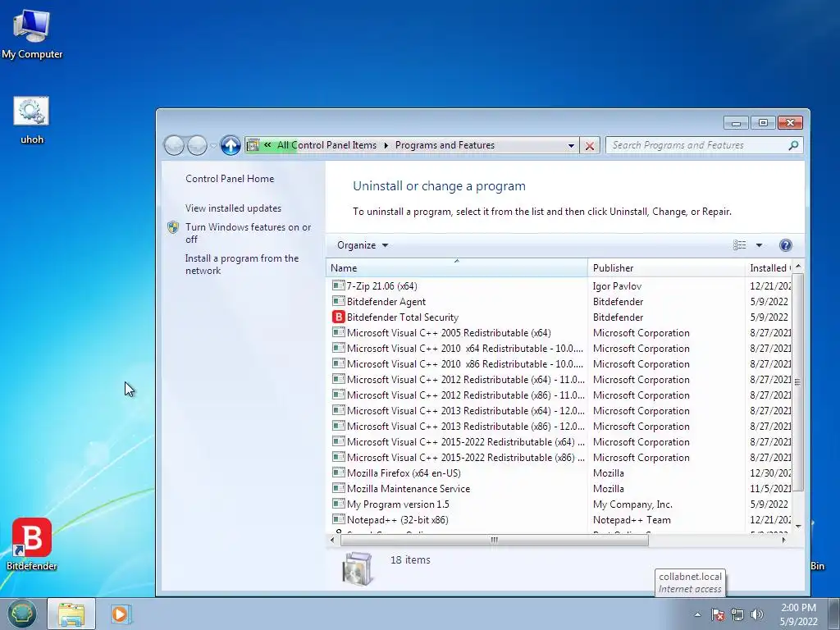This screenshot has width=840, height=630.
Task: Click the Control Panel icon in address bar
Action: 253,145
